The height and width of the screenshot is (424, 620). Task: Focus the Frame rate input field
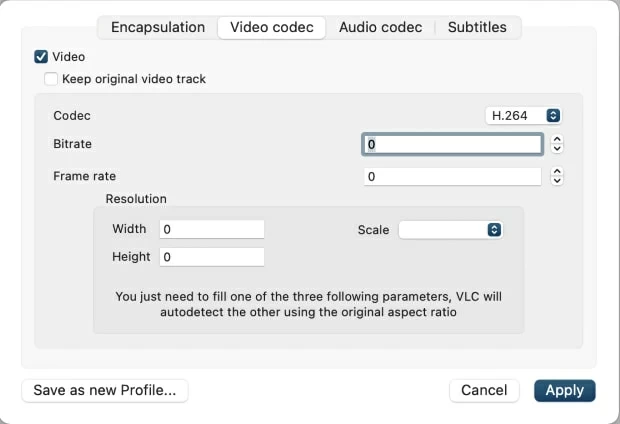tap(452, 176)
